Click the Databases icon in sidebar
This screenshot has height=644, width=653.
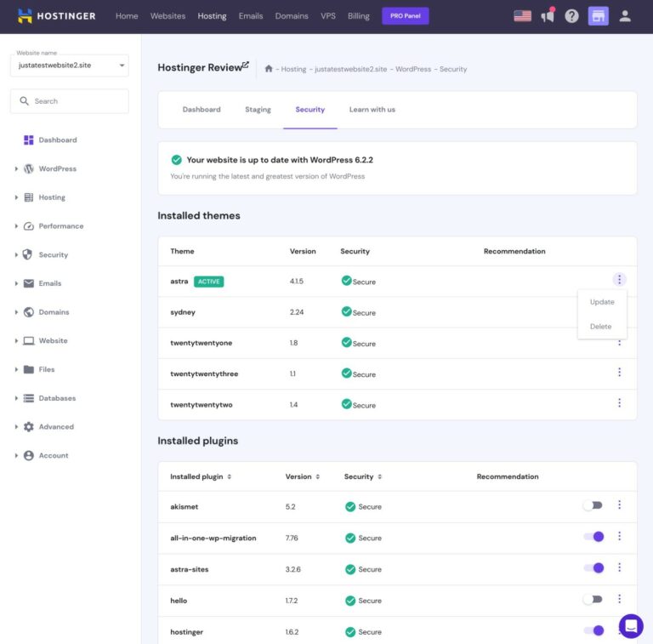pyautogui.click(x=28, y=398)
